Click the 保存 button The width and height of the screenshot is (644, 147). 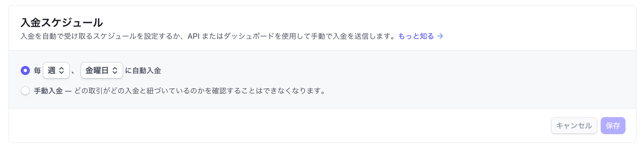(613, 126)
